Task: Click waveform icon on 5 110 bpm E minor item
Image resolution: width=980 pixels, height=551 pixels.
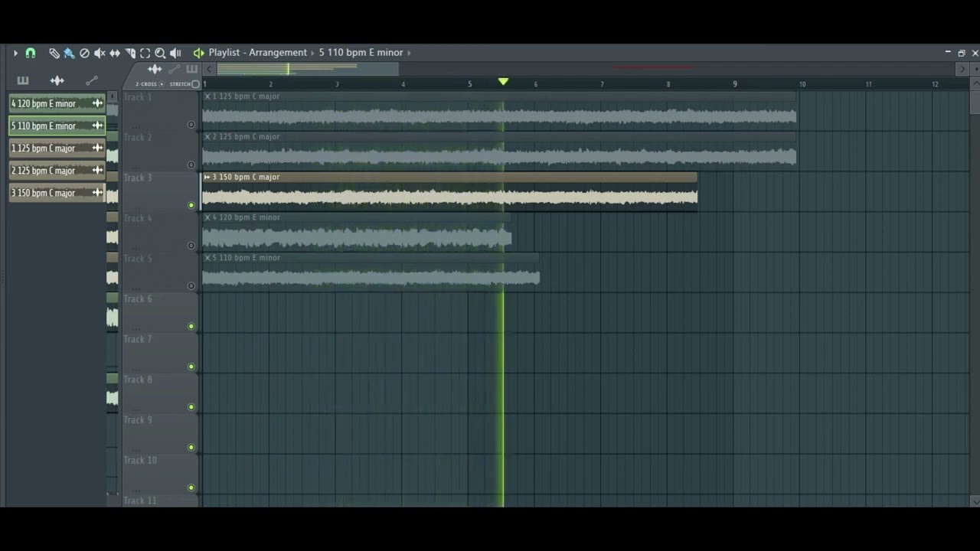Action: (x=97, y=126)
